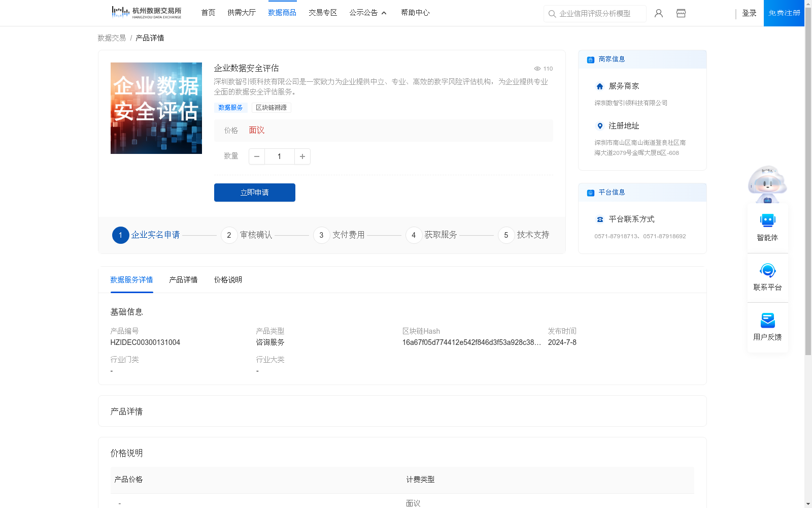Image resolution: width=812 pixels, height=508 pixels.
Task: Click the 平台信息 panel header icon
Action: pyautogui.click(x=591, y=193)
